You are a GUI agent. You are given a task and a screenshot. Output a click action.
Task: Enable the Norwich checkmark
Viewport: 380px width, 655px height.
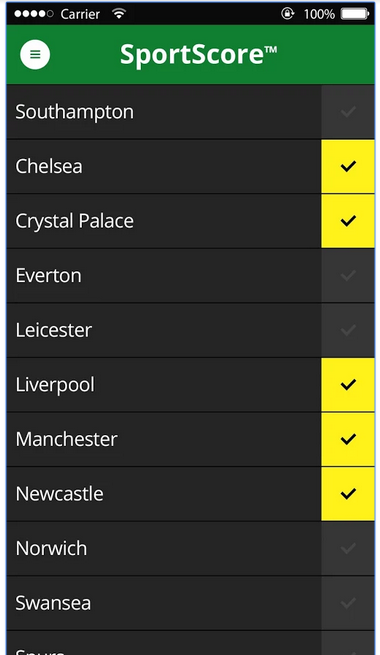(x=348, y=548)
